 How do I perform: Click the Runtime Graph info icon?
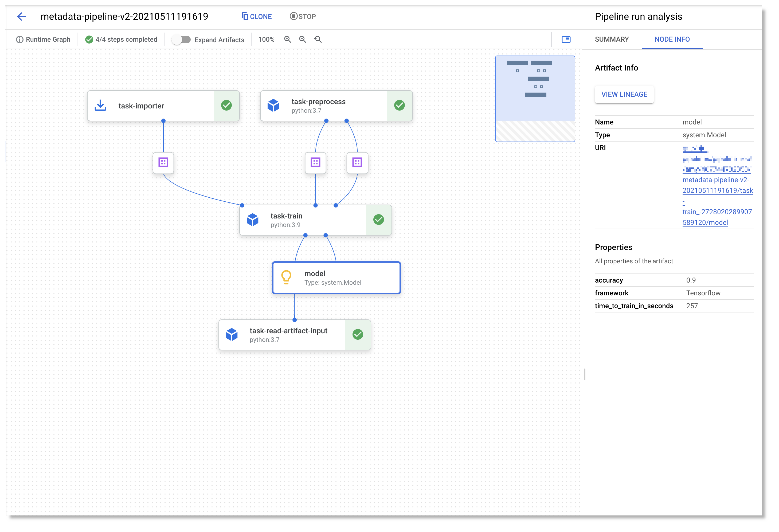tap(20, 40)
